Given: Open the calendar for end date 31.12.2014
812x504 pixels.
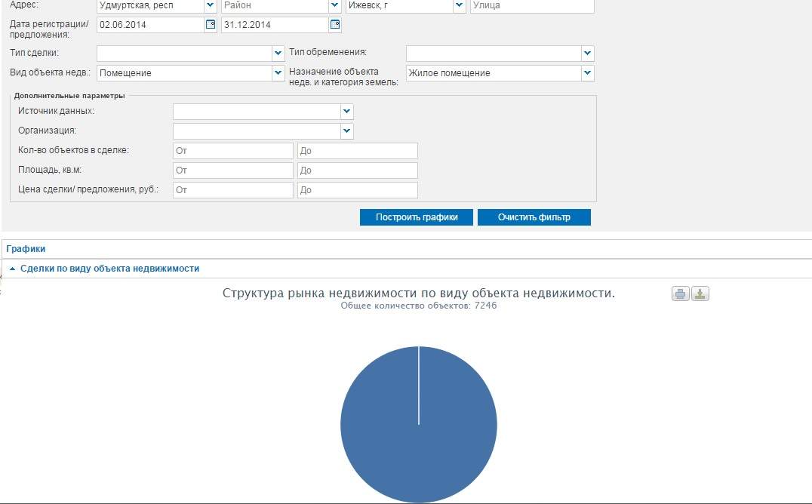Looking at the screenshot, I should click(335, 25).
